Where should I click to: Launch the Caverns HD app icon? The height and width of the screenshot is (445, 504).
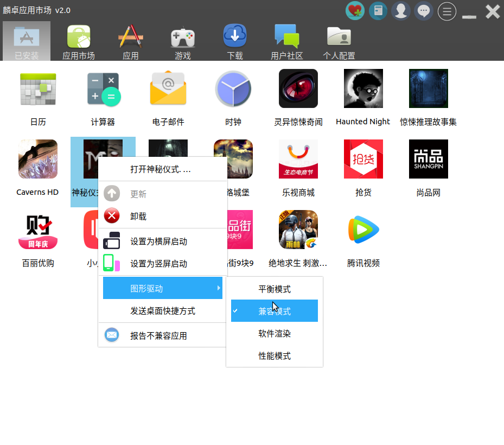pos(38,159)
